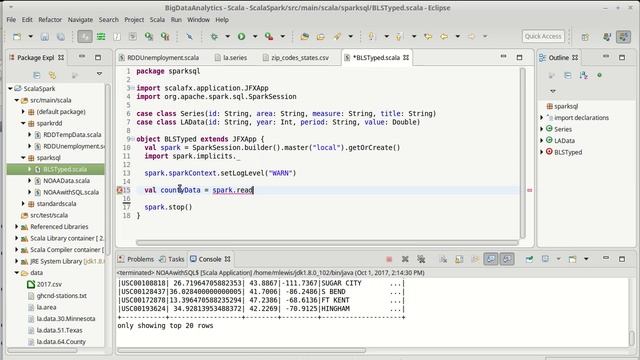Minimize the Package Explorer panel
The width and height of the screenshot is (640, 360).
pos(82,56)
